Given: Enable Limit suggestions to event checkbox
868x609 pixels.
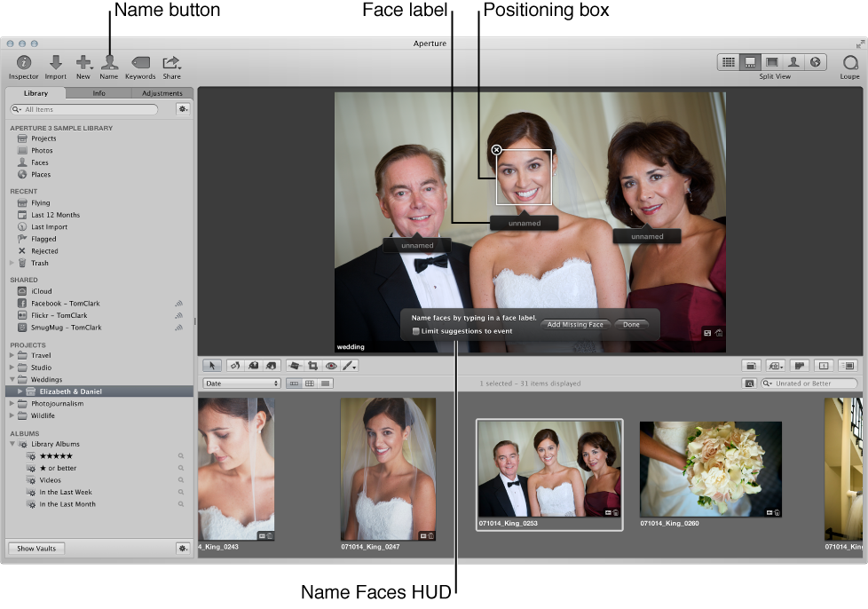Looking at the screenshot, I should click(x=416, y=331).
